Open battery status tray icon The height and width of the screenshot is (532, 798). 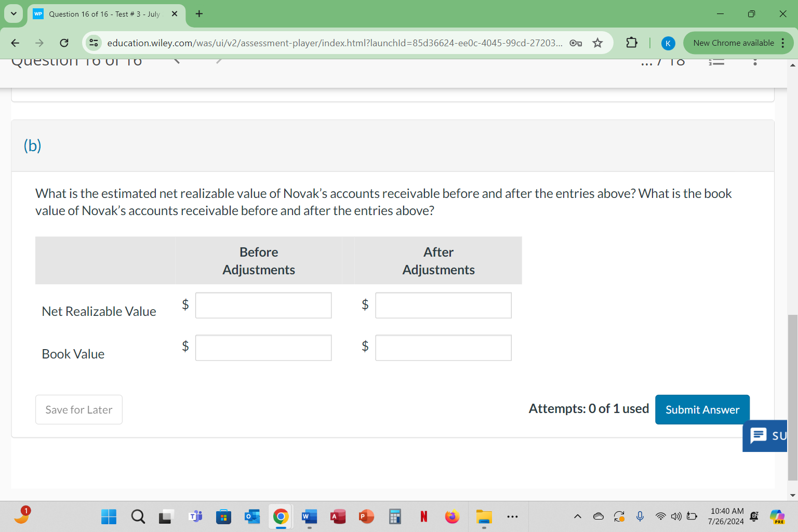692,516
